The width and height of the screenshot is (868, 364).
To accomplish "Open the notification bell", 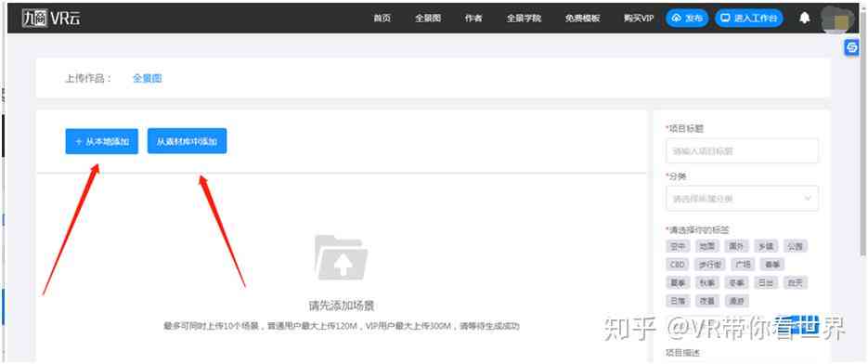I will coord(804,18).
